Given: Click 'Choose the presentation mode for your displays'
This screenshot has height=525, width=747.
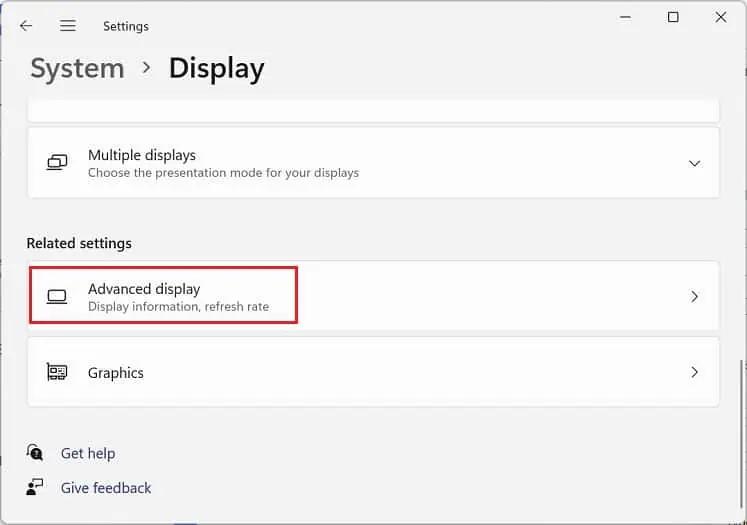Looking at the screenshot, I should (x=223, y=172).
